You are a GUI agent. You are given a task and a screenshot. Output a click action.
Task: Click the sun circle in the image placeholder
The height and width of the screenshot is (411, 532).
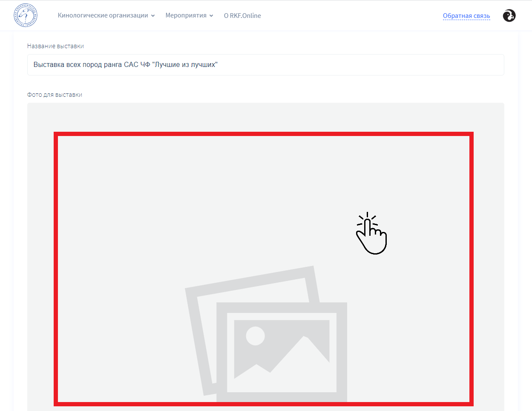tap(255, 336)
